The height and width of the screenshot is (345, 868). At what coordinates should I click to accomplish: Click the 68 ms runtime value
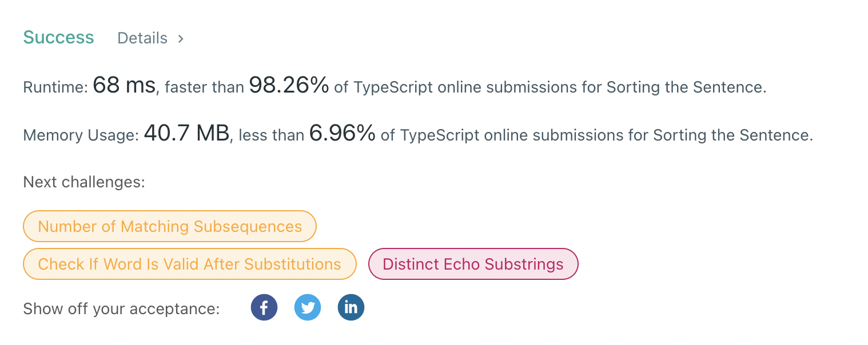pyautogui.click(x=124, y=86)
